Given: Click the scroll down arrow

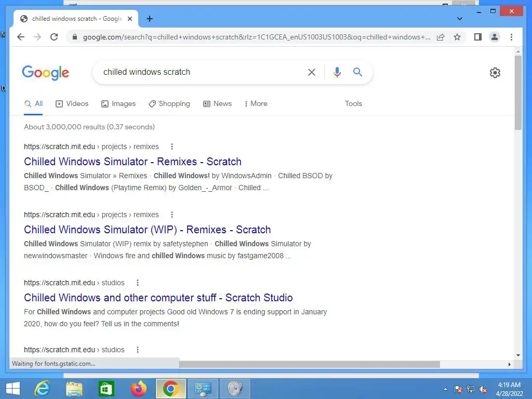Looking at the screenshot, I should [x=518, y=355].
